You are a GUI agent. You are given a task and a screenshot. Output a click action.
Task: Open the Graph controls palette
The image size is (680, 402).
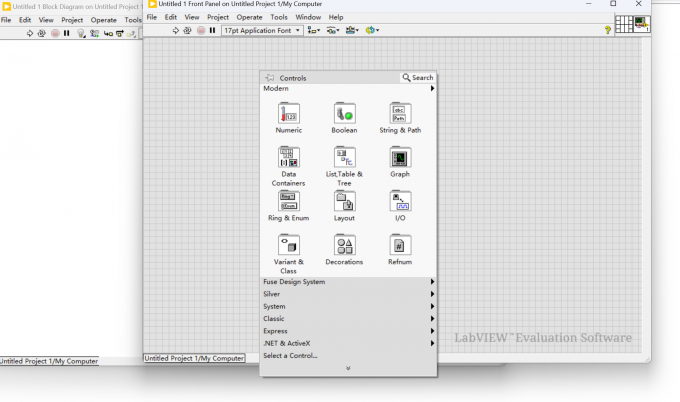pyautogui.click(x=400, y=162)
